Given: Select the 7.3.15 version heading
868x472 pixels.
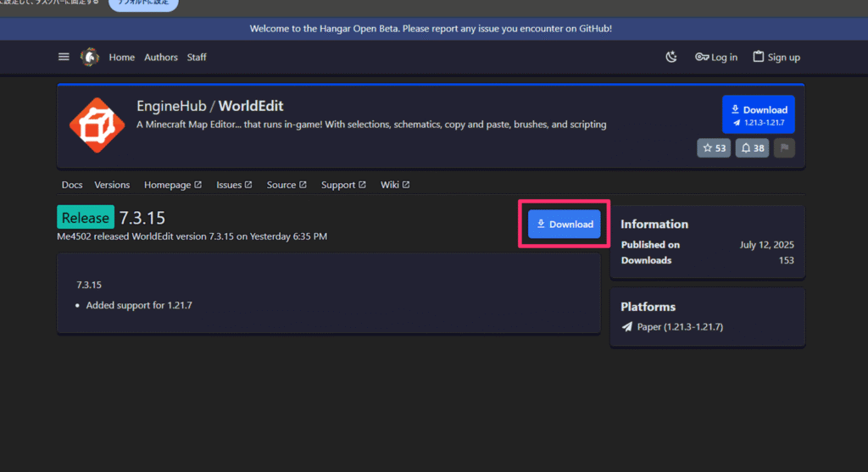Looking at the screenshot, I should tap(142, 218).
